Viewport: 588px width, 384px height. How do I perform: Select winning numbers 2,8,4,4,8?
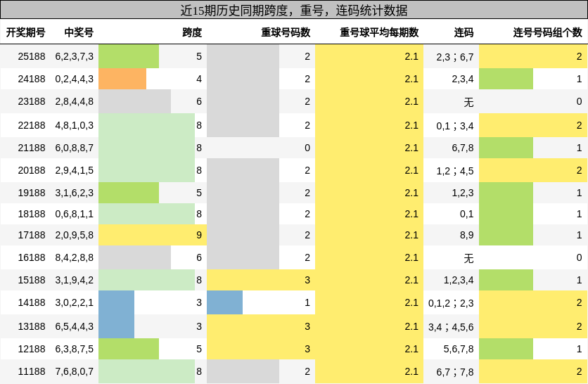[x=75, y=101]
